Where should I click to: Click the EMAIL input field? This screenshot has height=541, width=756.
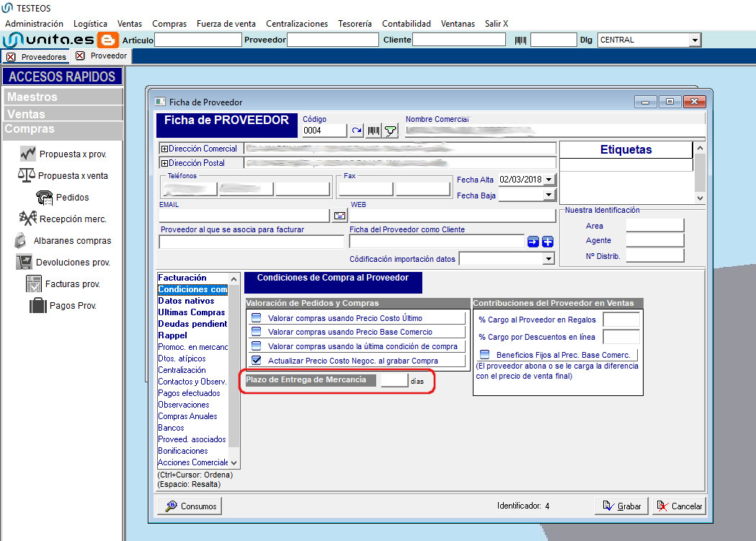coord(244,215)
